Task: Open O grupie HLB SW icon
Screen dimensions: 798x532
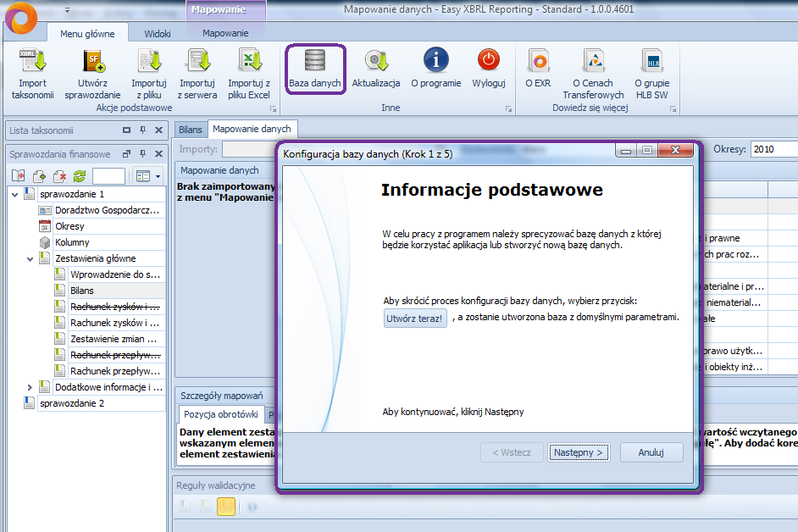Action: pyautogui.click(x=652, y=61)
